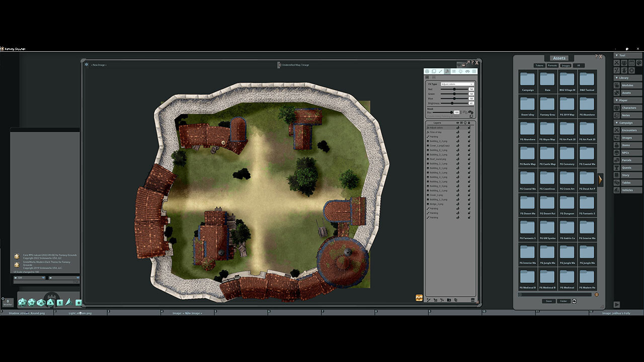This screenshot has width=644, height=362.
Task: Collapse the Campaign sidebar section
Action: click(x=618, y=122)
